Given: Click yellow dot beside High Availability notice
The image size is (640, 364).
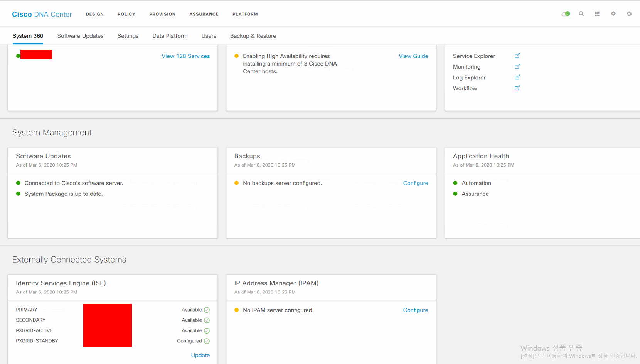Looking at the screenshot, I should click(x=237, y=56).
